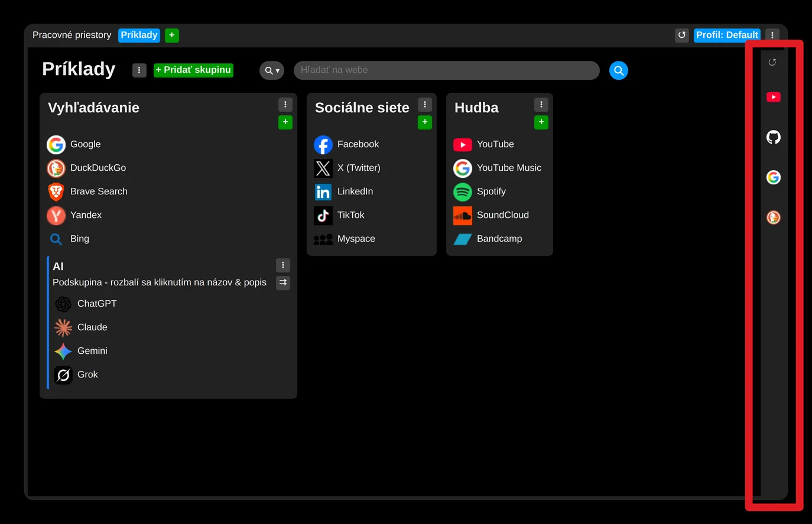
Task: Open the SoundCloud bookmark
Action: tap(491, 215)
